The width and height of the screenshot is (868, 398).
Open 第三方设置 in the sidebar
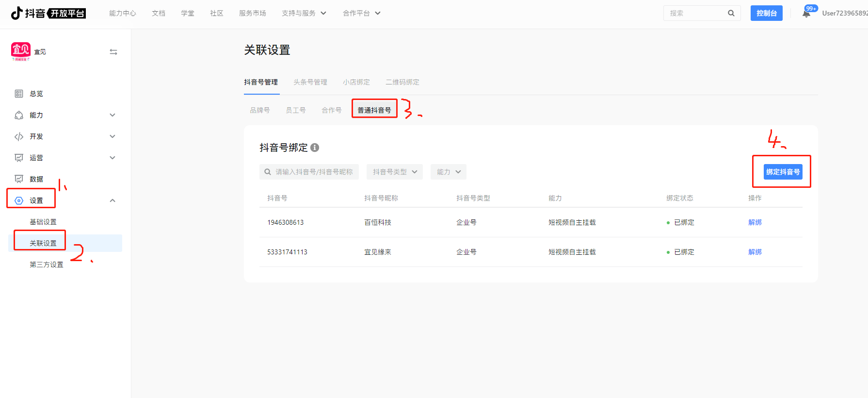47,265
